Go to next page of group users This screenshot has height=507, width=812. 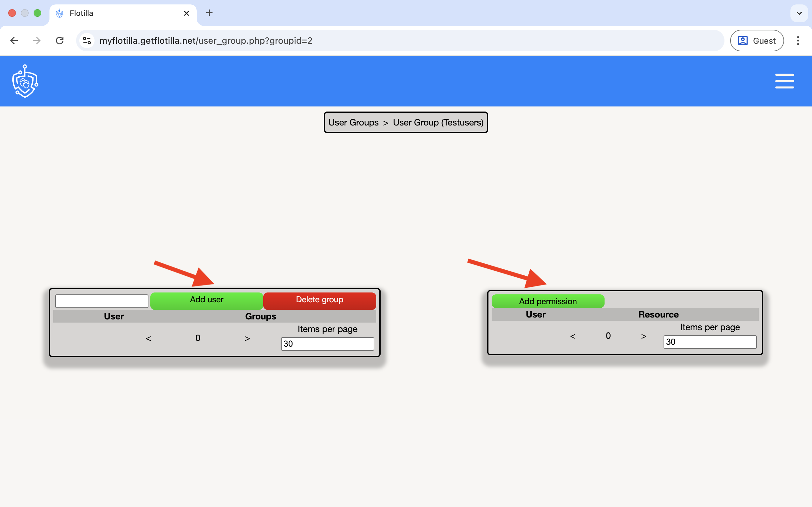(x=247, y=338)
